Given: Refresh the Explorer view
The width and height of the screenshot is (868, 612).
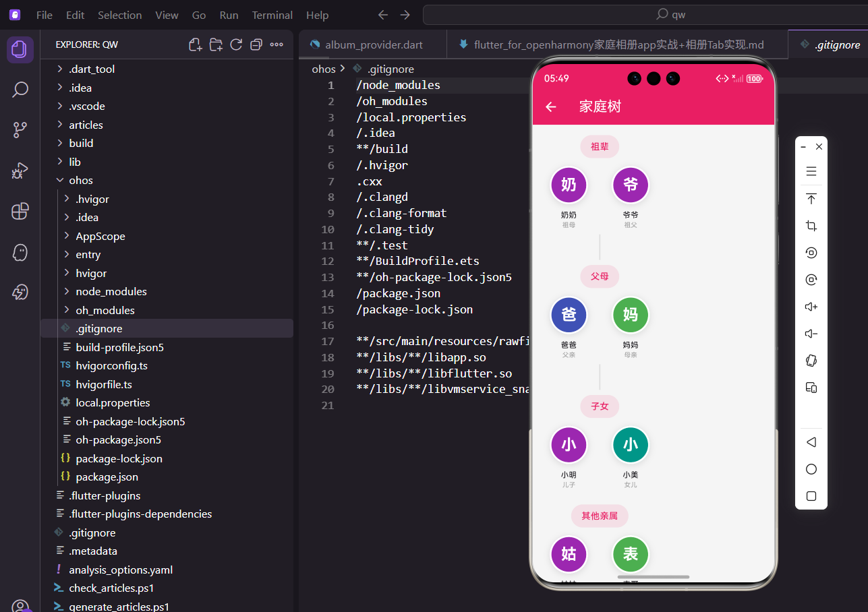Looking at the screenshot, I should 236,44.
